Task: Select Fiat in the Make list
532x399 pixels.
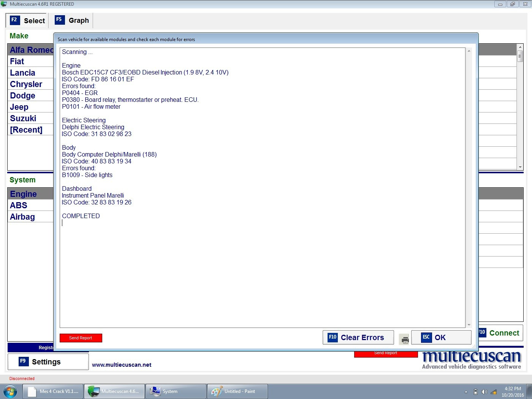Action: point(31,61)
